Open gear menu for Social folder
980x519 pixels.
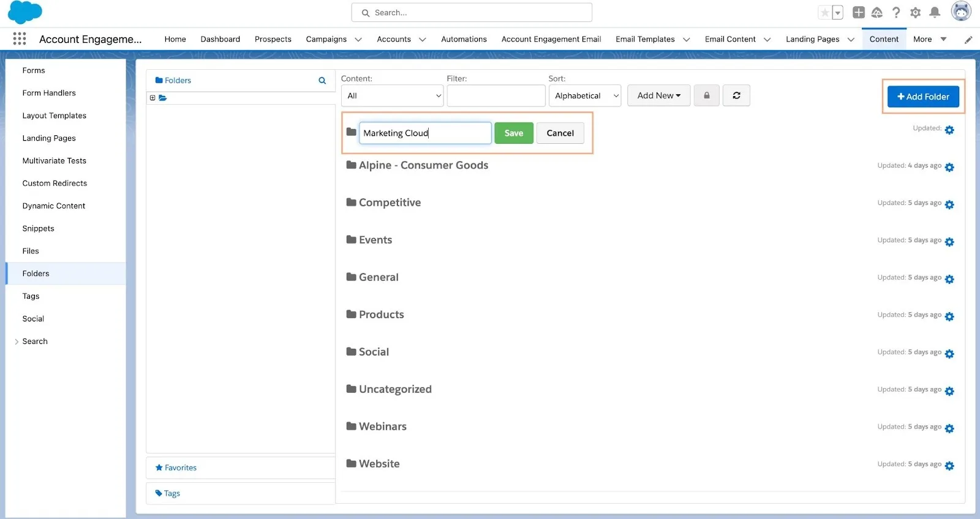pyautogui.click(x=949, y=354)
